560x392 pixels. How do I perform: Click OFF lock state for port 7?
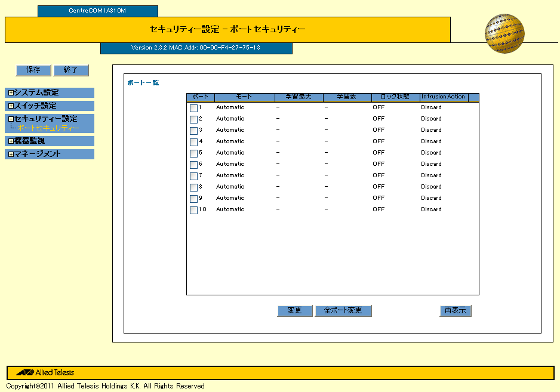point(379,175)
